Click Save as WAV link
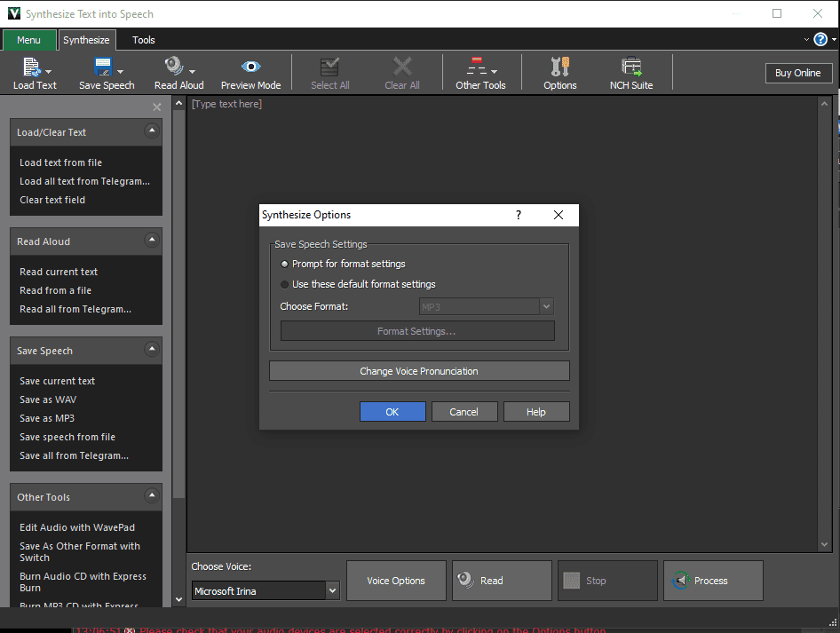 [x=48, y=400]
